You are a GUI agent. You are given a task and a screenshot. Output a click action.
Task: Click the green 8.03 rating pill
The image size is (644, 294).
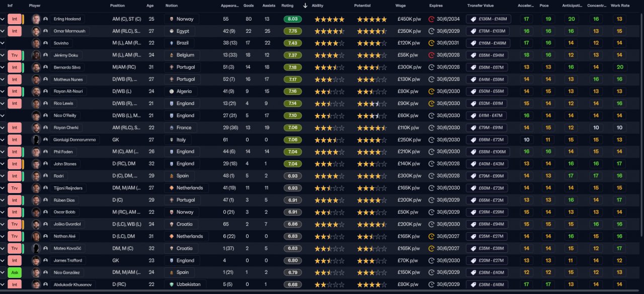click(293, 19)
